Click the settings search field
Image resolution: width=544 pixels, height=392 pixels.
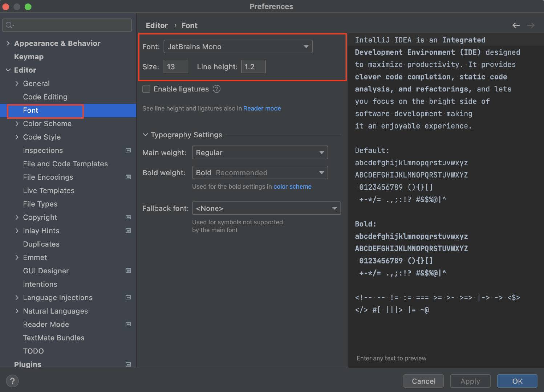click(67, 25)
